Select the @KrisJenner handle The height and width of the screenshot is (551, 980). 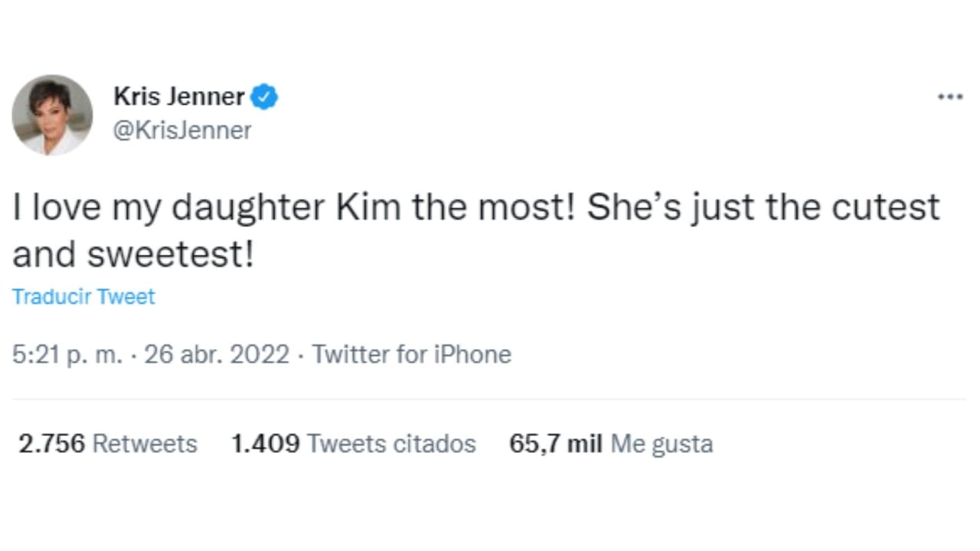[182, 130]
